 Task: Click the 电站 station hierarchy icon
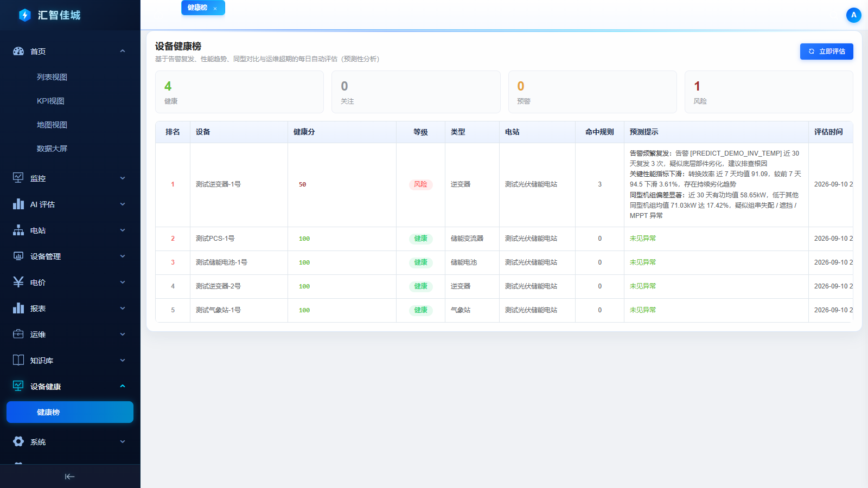(18, 230)
